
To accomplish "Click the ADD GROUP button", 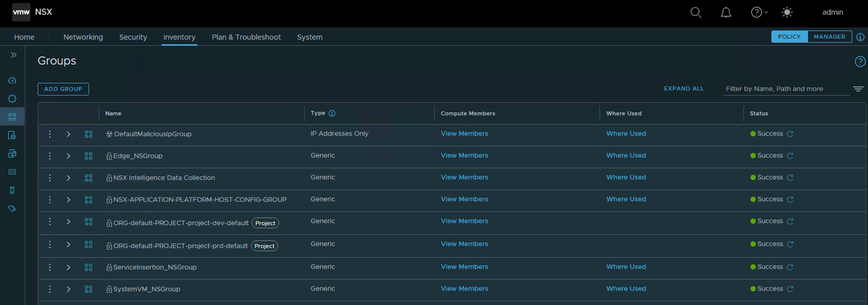I will pyautogui.click(x=63, y=89).
